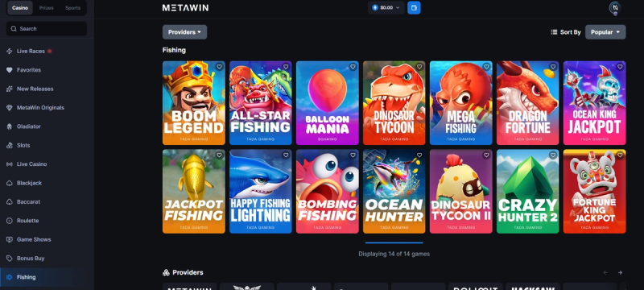
Task: Open the user profile avatar
Action: [615, 8]
